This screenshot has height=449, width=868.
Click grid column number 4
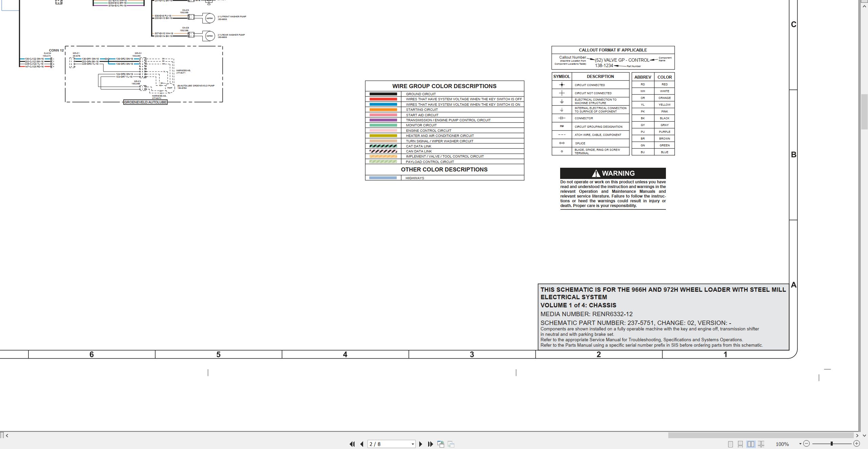pos(345,354)
